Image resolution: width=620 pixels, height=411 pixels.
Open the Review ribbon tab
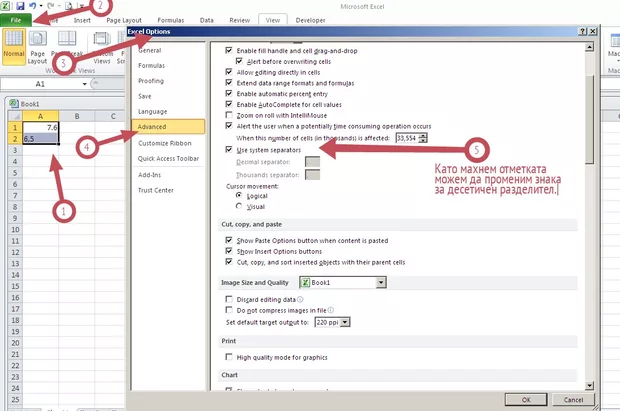click(240, 20)
